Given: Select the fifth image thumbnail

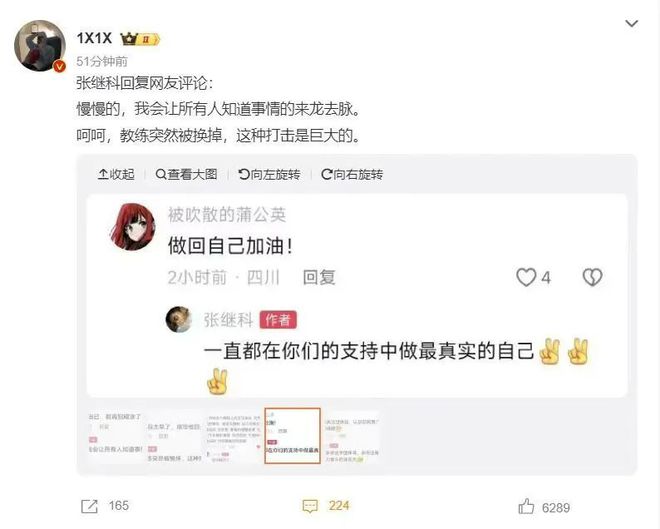Looking at the screenshot, I should [351, 436].
